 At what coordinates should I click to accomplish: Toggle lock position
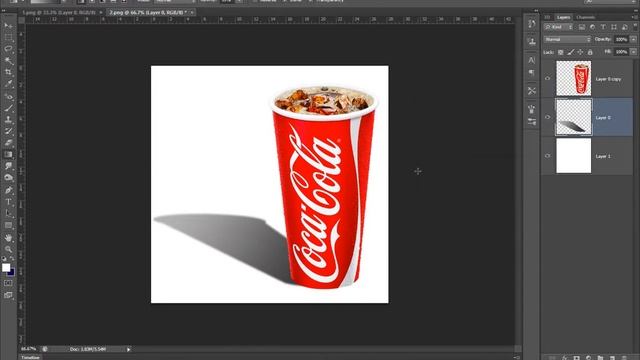[580, 52]
